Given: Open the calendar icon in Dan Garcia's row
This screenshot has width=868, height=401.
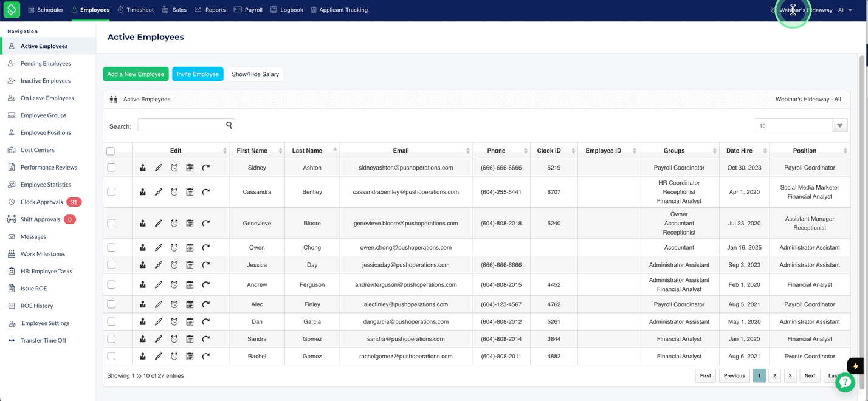Looking at the screenshot, I should (x=190, y=322).
